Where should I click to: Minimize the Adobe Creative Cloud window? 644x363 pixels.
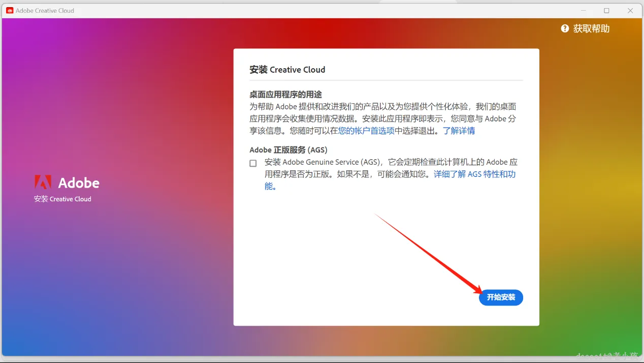pyautogui.click(x=583, y=10)
